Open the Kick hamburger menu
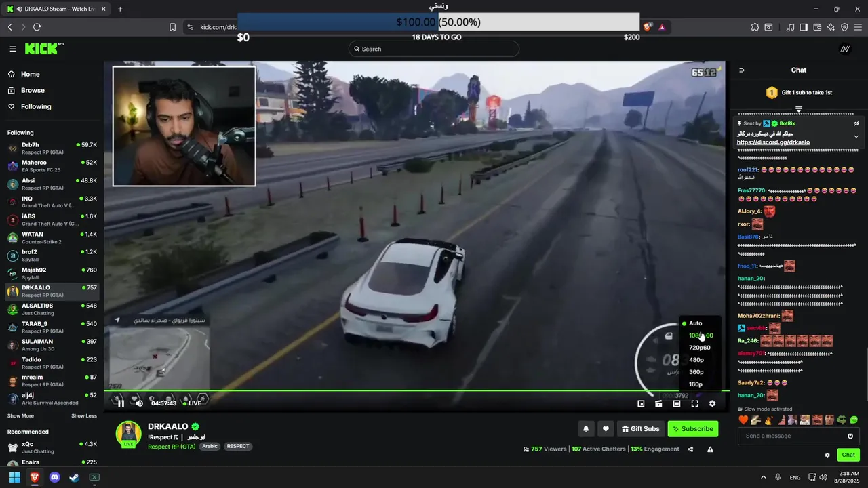This screenshot has height=488, width=868. (x=13, y=49)
